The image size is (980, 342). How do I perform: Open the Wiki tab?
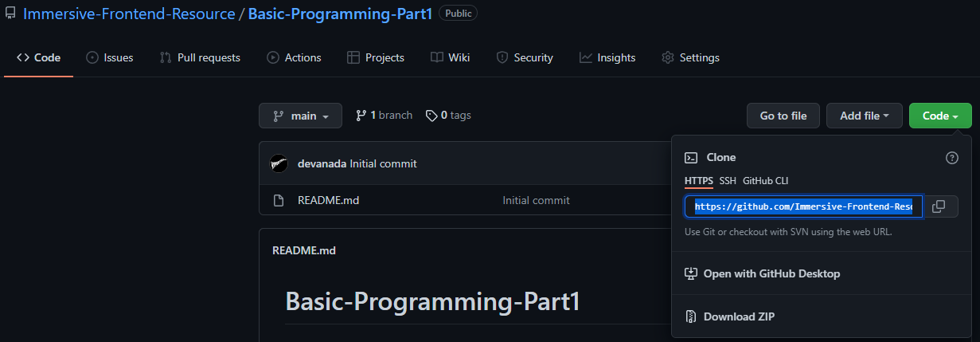pos(450,57)
